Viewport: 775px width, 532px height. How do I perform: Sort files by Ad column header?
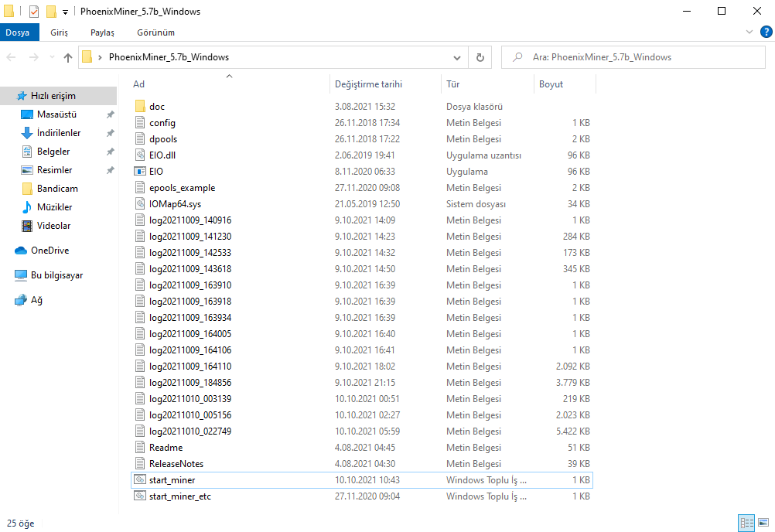[139, 84]
